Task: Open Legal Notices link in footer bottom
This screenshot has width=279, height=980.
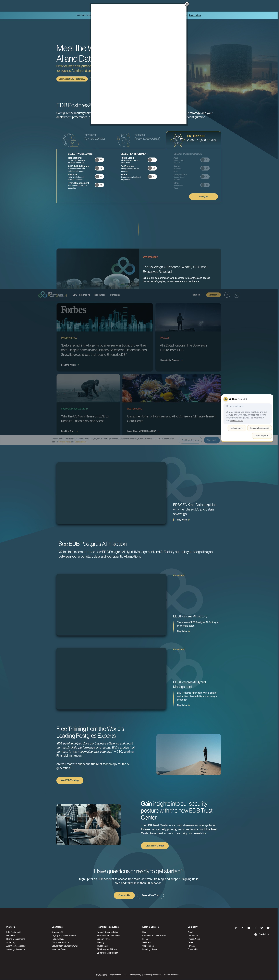Action: (116, 975)
